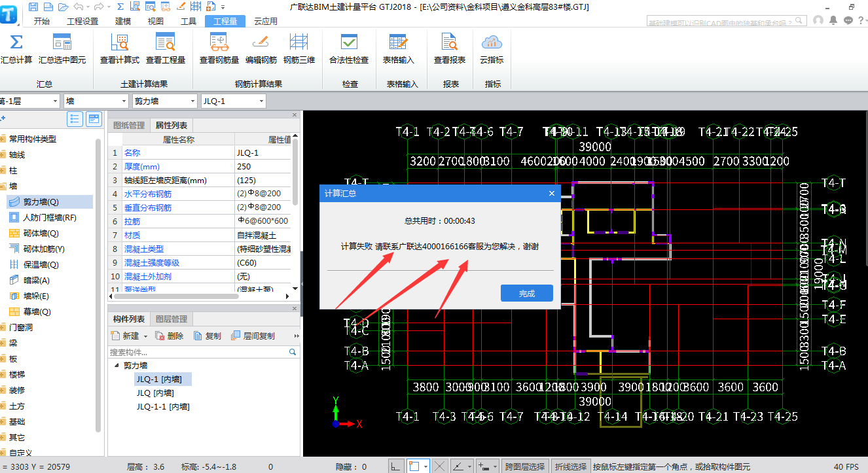
Task: Toggle orthogonal mode icon in status bar
Action: click(396, 466)
